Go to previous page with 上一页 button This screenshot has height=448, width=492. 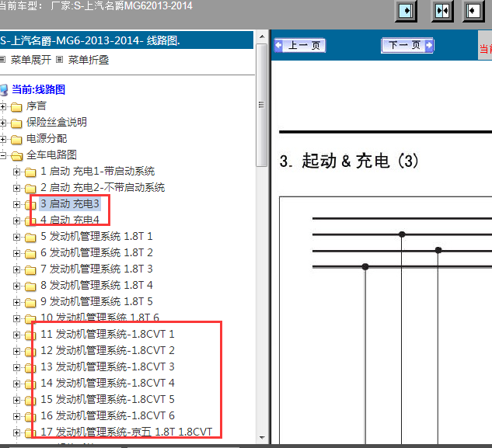point(300,46)
